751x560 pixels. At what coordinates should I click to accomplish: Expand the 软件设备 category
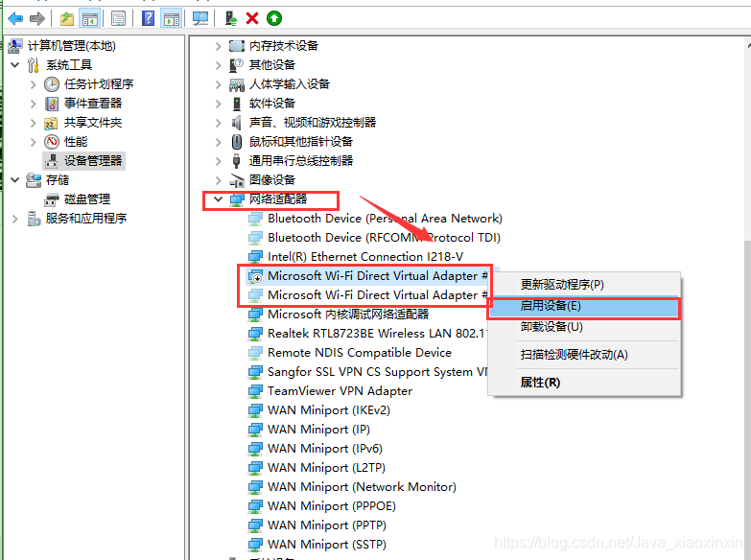tap(219, 104)
